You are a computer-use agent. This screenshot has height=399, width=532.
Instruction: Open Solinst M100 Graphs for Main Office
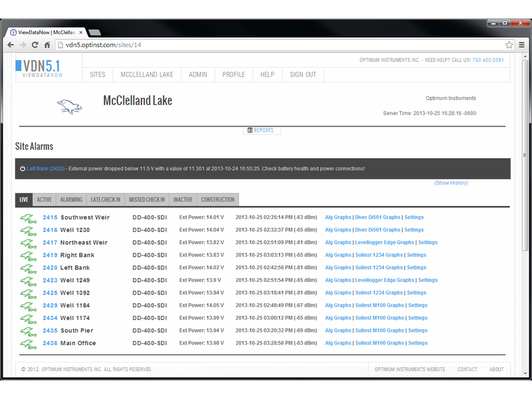tap(380, 342)
